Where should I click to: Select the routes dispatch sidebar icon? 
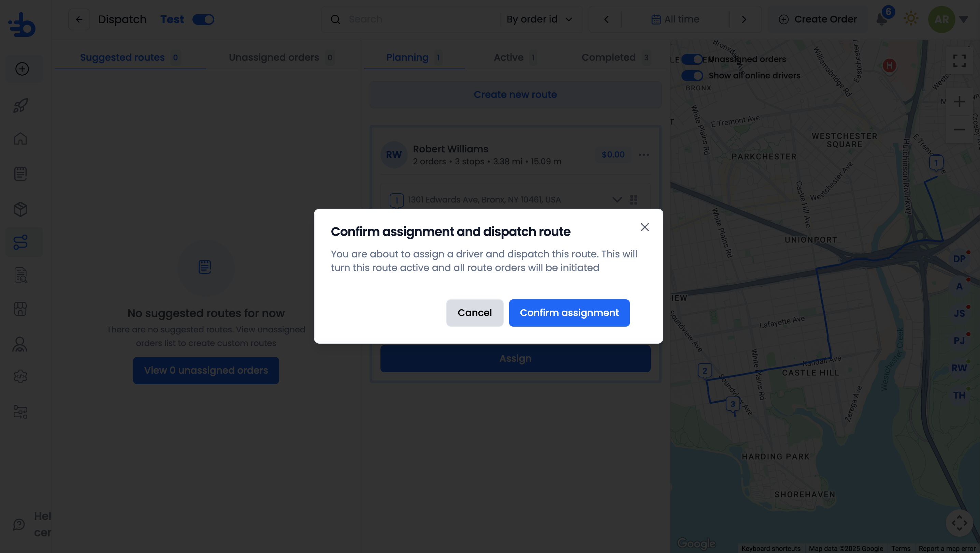(x=20, y=242)
